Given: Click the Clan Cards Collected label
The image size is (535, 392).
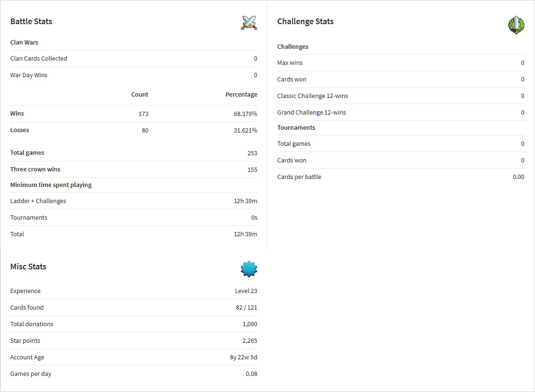Looking at the screenshot, I should (x=39, y=58).
